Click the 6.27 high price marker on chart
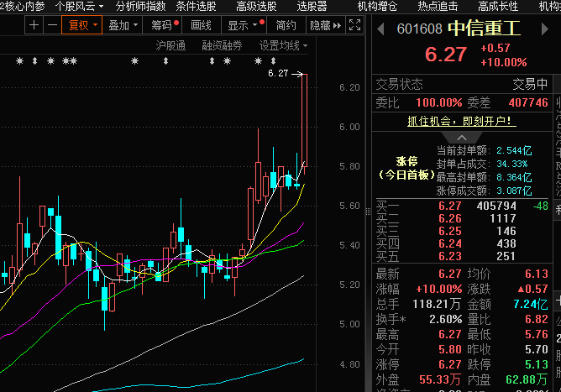Screen dimensions: 561x392 point(278,74)
